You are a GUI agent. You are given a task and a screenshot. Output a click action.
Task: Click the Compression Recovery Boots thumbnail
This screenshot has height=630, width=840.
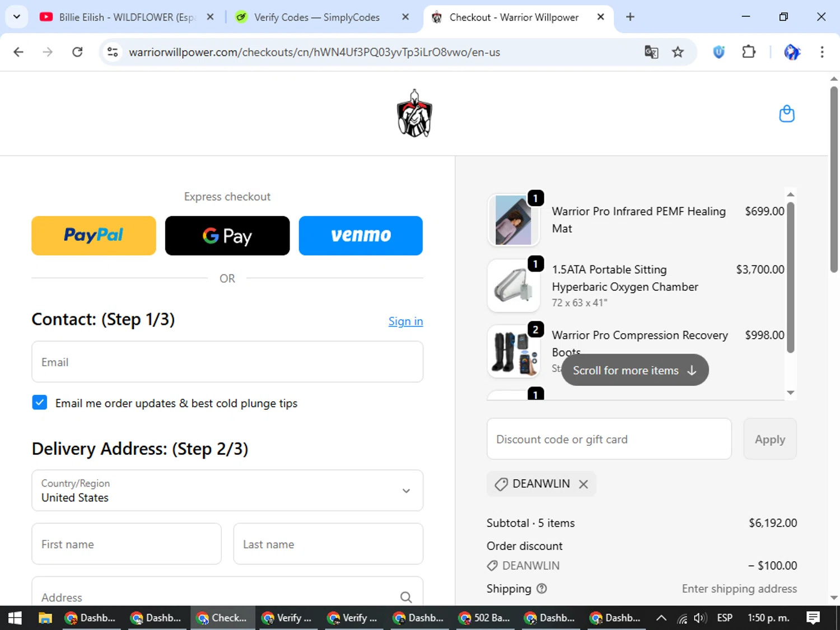(x=514, y=352)
